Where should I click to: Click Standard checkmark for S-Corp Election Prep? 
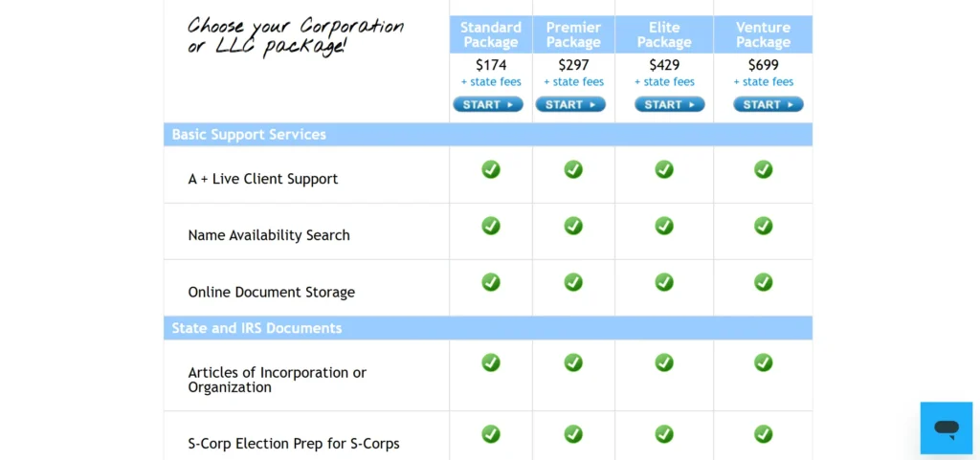[x=491, y=434]
